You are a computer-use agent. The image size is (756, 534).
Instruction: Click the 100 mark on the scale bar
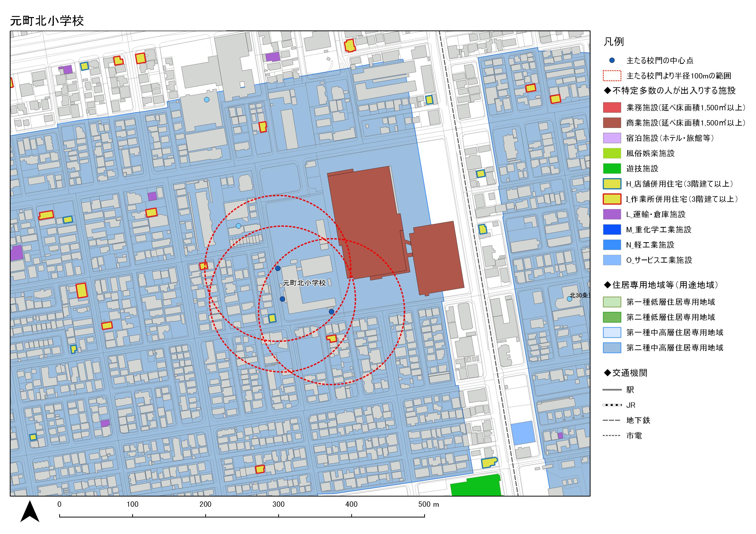132,504
